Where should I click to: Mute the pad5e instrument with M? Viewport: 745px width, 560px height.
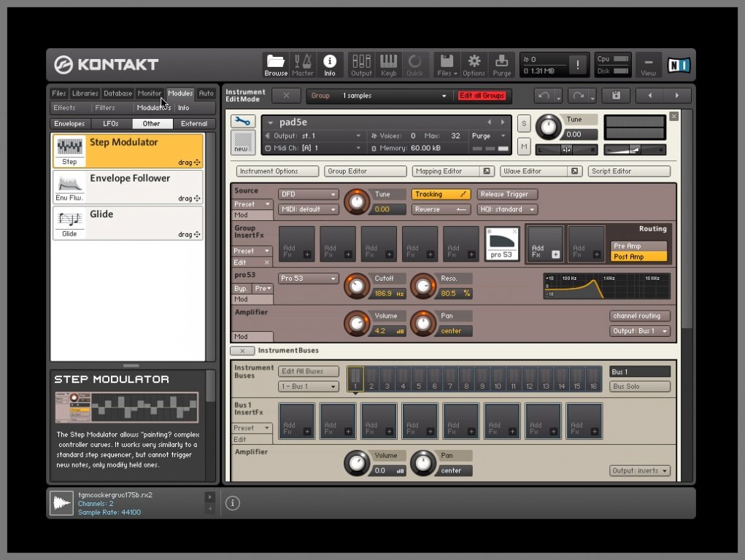[x=524, y=147]
